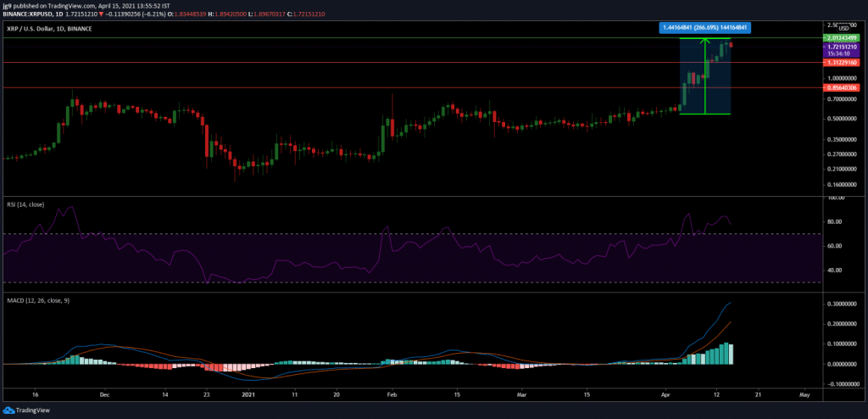Click the 2021 label on the time axis
The image size is (868, 419).
pos(248,395)
